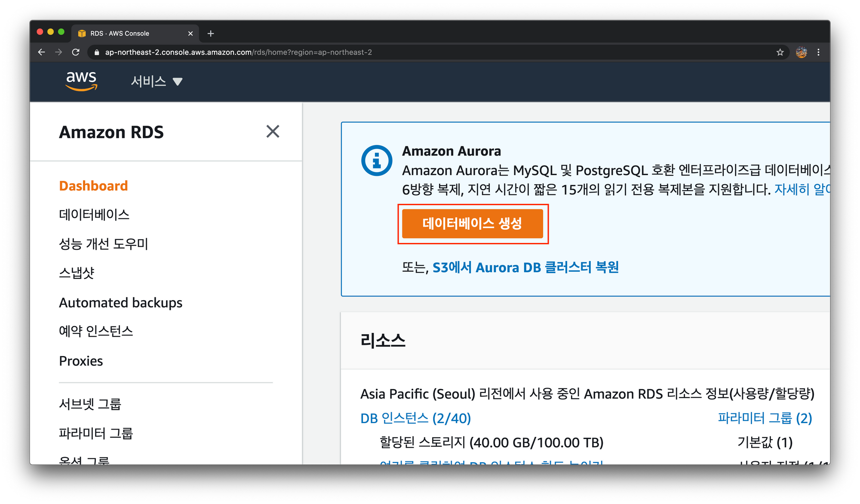
Task: Open a new browser tab
Action: pos(211,34)
